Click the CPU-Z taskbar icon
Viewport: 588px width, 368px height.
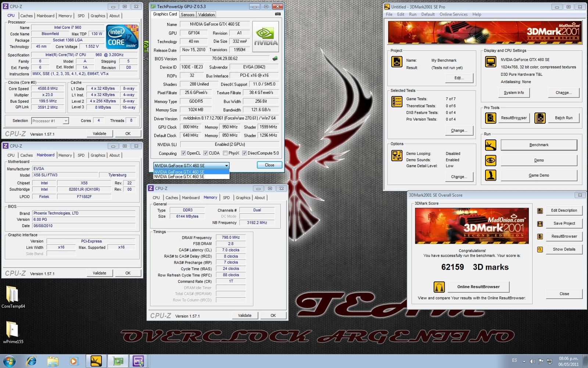coord(138,361)
